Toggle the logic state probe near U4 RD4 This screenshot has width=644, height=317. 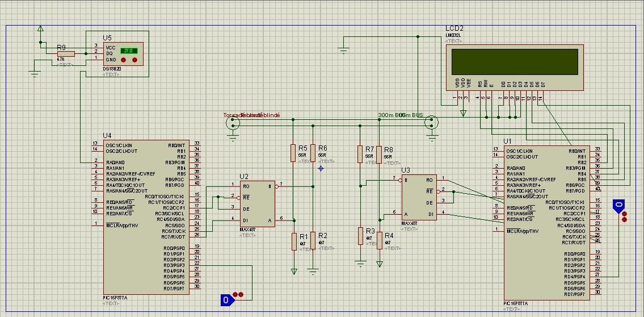click(x=228, y=300)
